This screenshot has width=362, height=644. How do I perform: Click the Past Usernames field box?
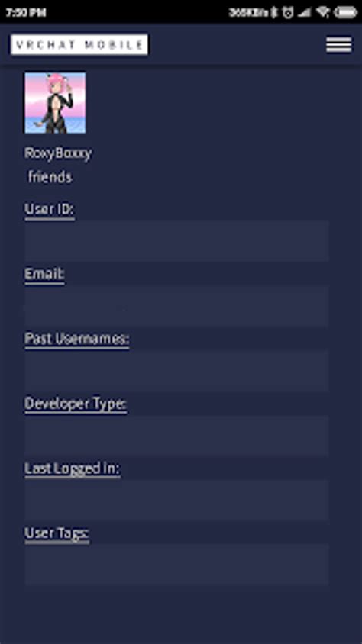coord(176,371)
